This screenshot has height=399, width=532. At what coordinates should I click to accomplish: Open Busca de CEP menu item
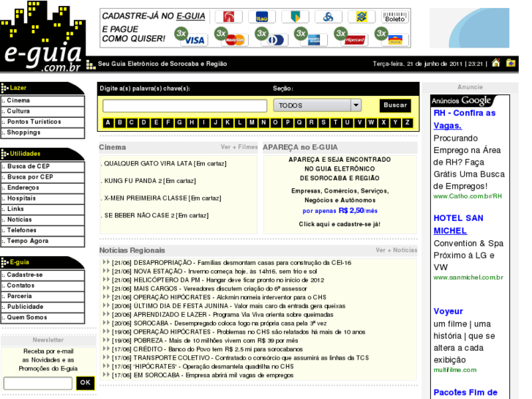42,166
